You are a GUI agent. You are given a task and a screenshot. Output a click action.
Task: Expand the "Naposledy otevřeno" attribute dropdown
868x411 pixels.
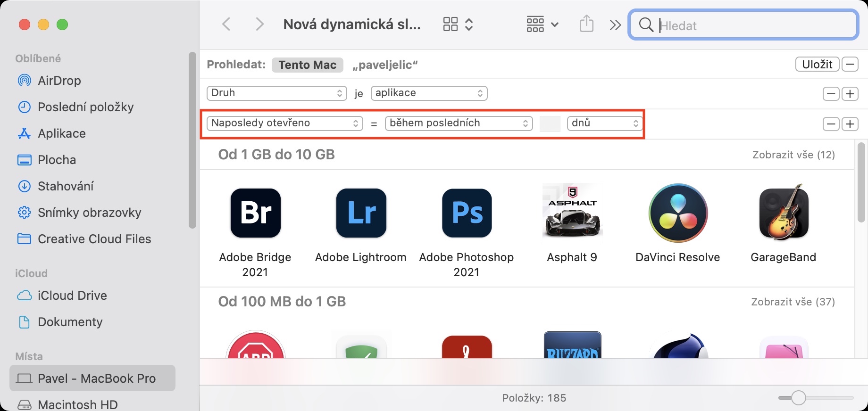(x=284, y=123)
